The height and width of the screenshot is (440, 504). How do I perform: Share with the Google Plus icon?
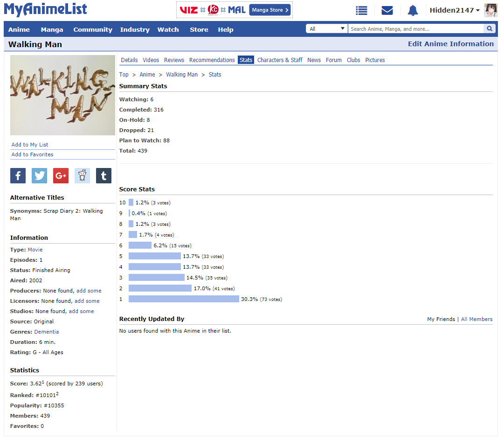pyautogui.click(x=61, y=175)
